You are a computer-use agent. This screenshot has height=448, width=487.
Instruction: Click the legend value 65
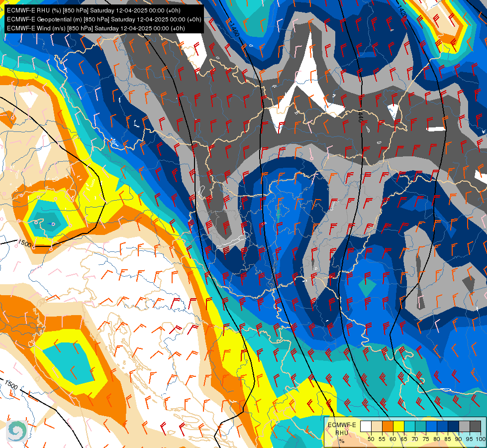point(404,439)
